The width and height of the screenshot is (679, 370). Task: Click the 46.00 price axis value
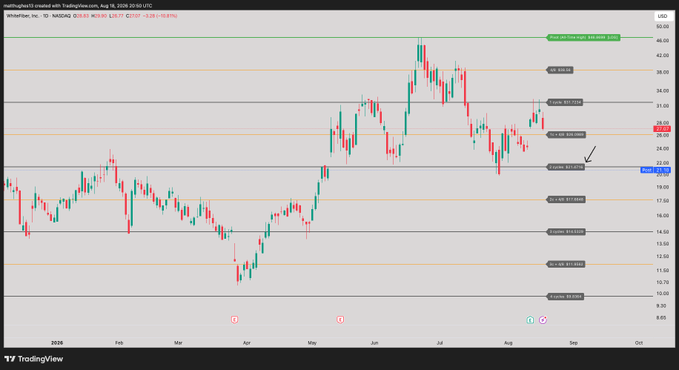point(662,41)
